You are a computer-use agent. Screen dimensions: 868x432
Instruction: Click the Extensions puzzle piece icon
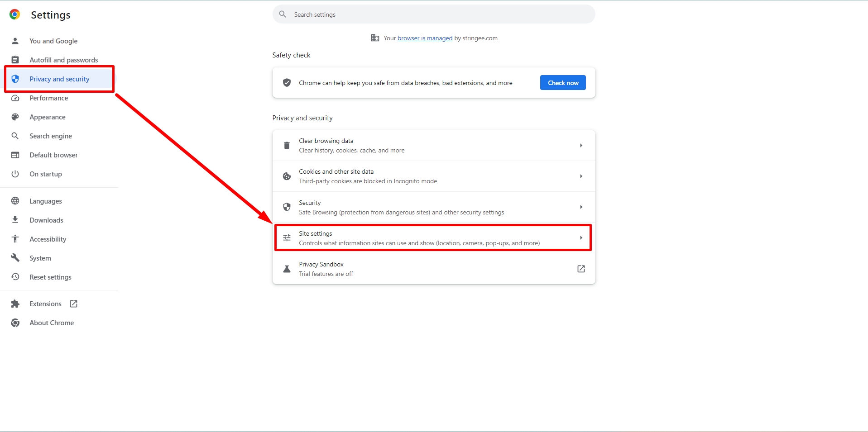click(x=15, y=304)
